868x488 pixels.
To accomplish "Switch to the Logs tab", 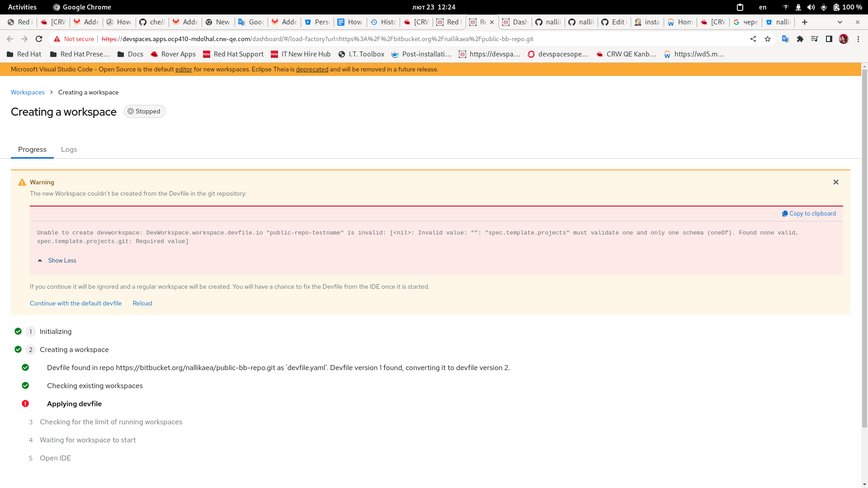I will coord(69,150).
